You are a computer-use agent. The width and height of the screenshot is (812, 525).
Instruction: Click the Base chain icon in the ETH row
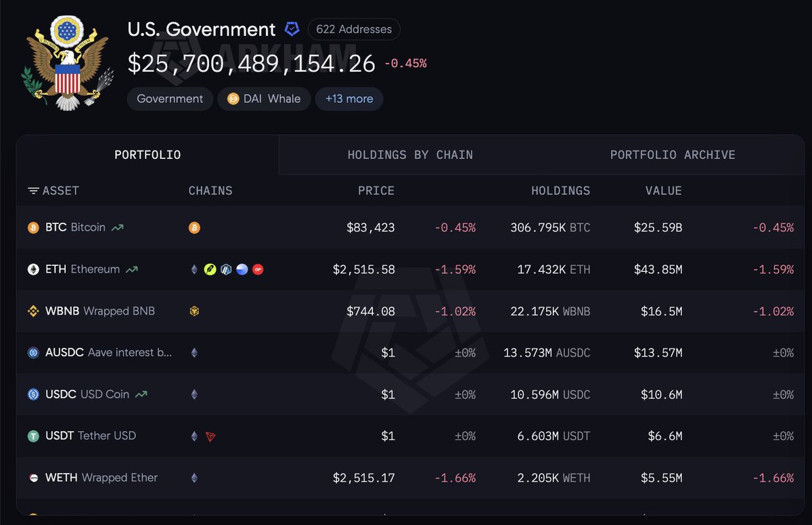tap(242, 269)
